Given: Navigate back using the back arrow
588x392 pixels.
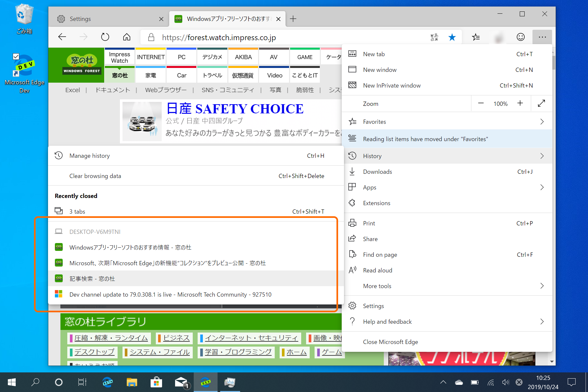Looking at the screenshot, I should coord(62,37).
